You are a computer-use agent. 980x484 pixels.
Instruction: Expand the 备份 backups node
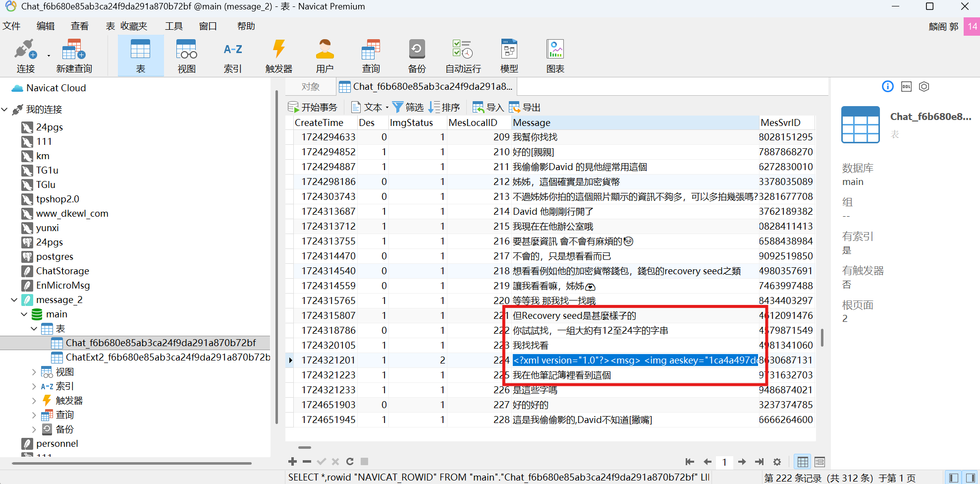click(34, 429)
